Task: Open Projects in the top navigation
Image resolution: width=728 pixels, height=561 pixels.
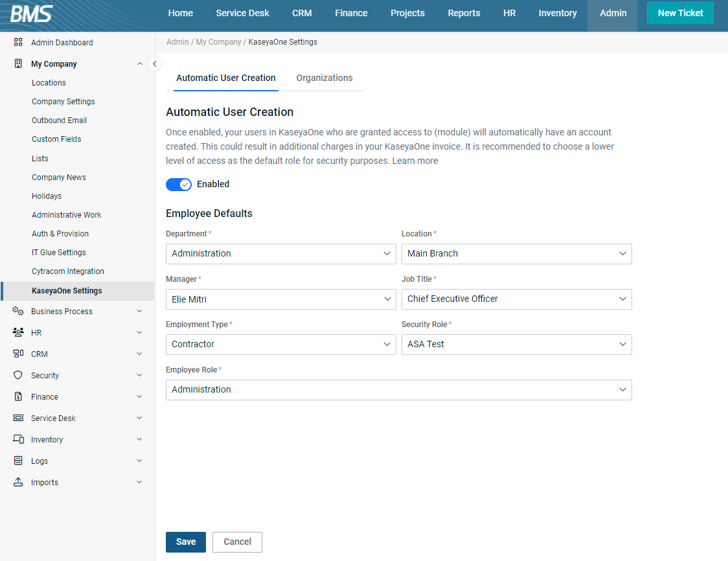Action: [407, 14]
